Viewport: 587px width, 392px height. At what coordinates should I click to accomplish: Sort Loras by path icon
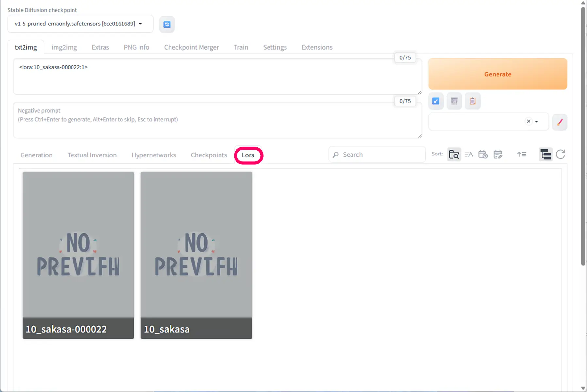pyautogui.click(x=454, y=154)
